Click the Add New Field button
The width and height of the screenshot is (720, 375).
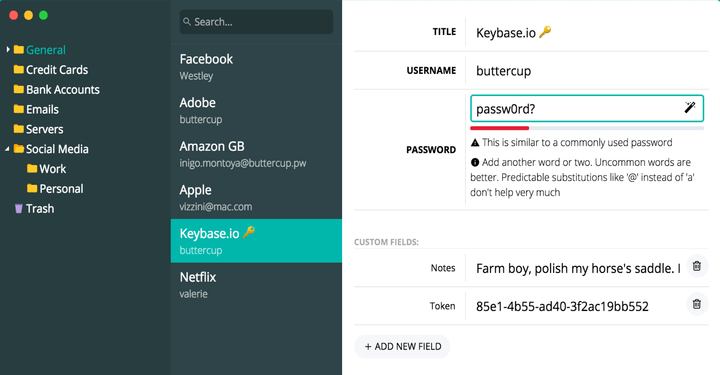[x=402, y=347]
